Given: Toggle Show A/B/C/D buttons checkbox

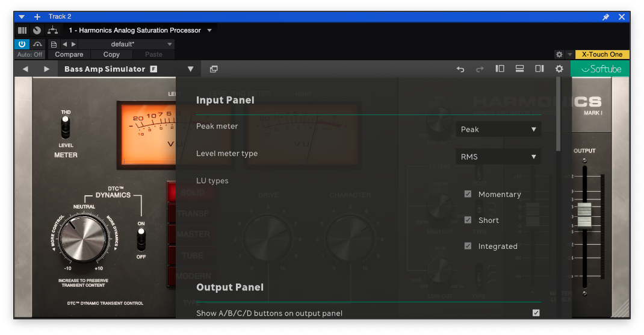Looking at the screenshot, I should pos(536,313).
